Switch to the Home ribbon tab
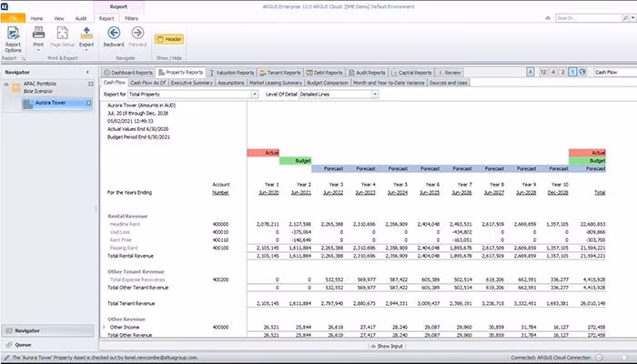Image resolution: width=637 pixels, height=364 pixels. [x=36, y=18]
